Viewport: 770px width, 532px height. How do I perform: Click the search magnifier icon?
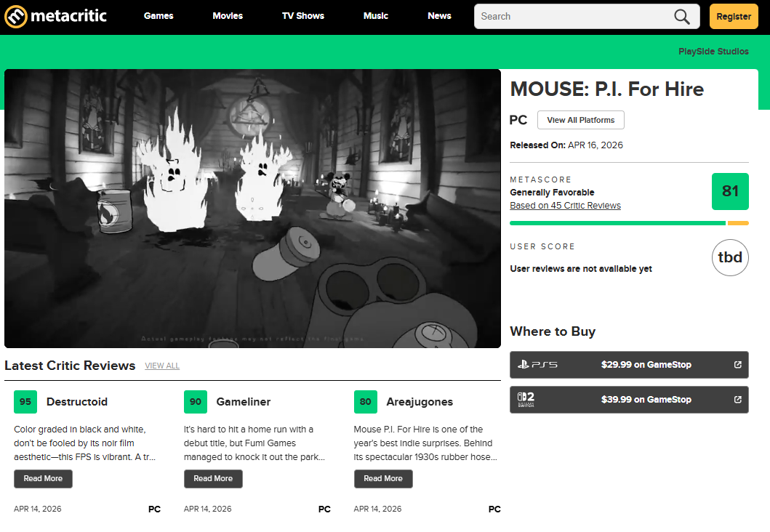681,16
